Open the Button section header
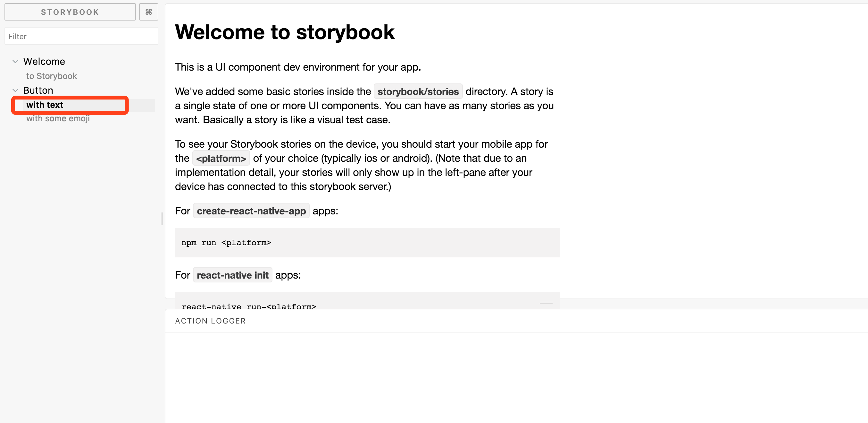The width and height of the screenshot is (868, 423). pos(38,90)
